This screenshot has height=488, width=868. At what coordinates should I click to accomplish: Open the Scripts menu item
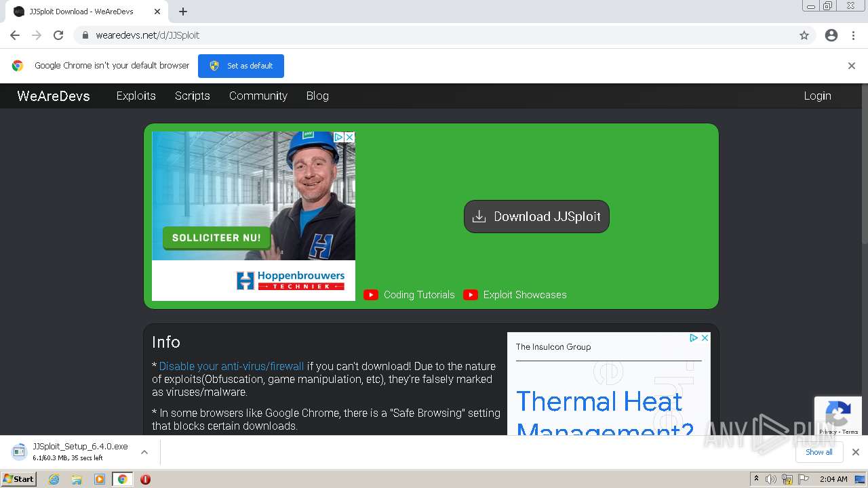coord(193,96)
